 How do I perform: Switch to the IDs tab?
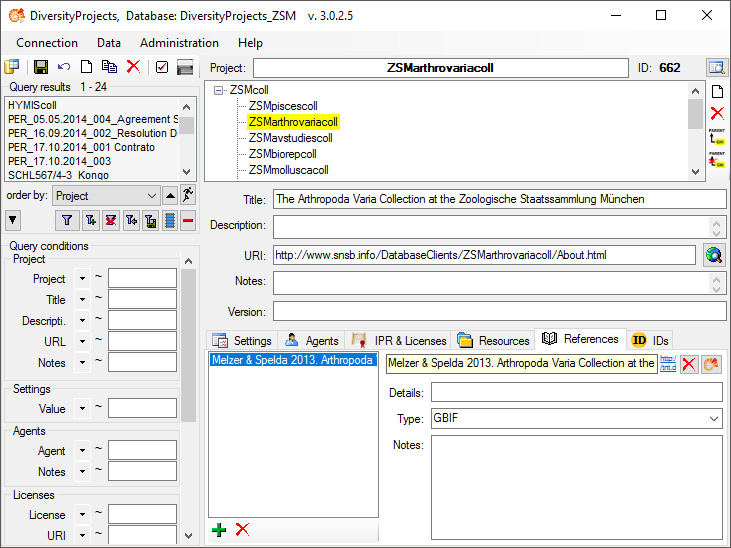tap(650, 340)
